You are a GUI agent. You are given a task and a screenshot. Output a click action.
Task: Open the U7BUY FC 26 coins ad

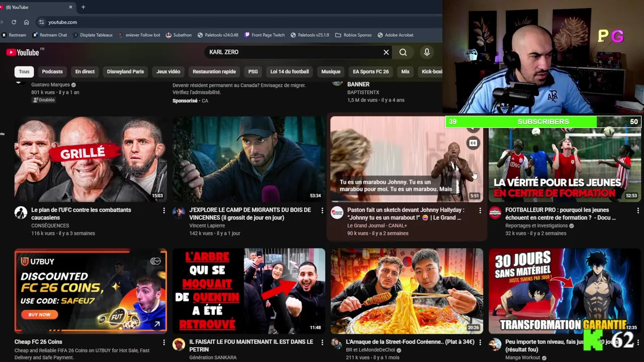pos(91,291)
